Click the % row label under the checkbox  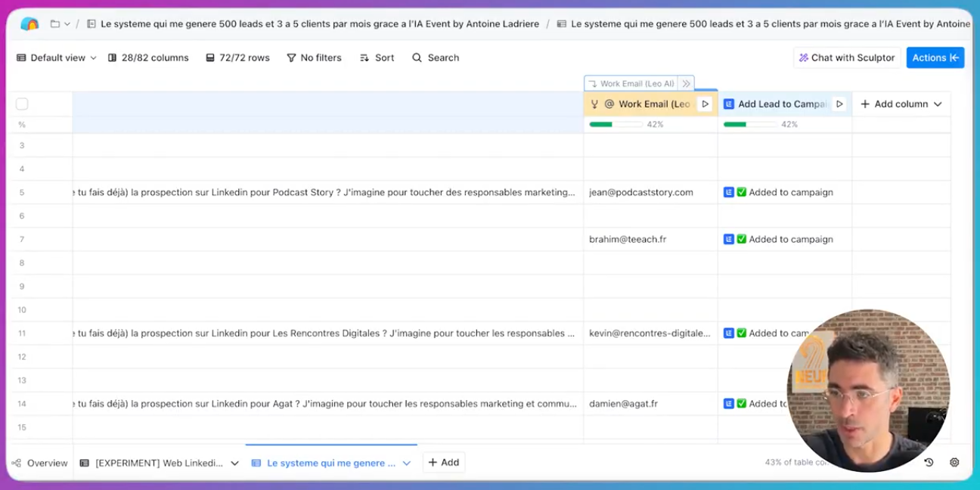pos(22,125)
